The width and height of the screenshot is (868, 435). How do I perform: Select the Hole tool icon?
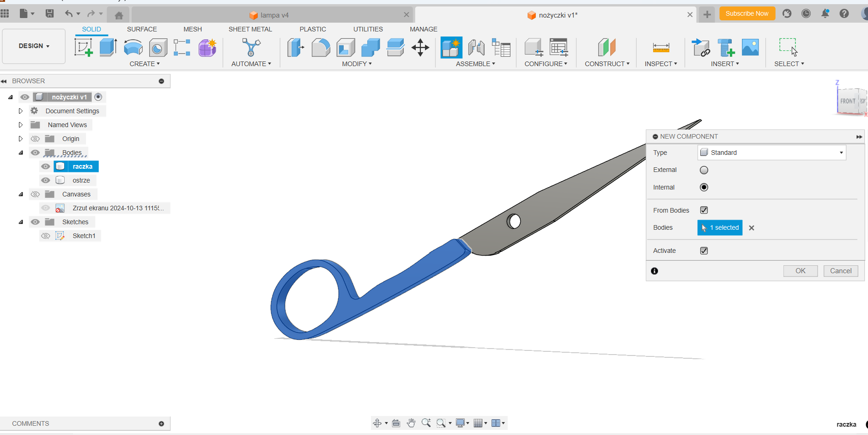coord(158,48)
